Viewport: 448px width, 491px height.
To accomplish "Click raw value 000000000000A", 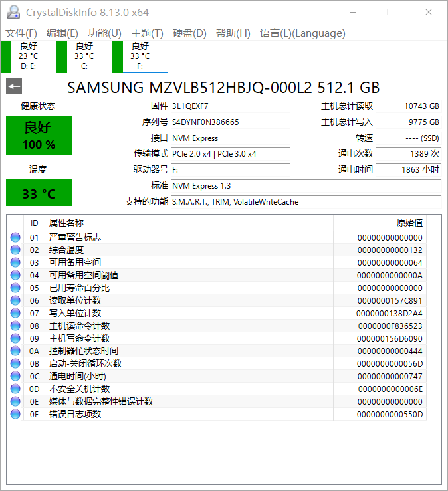I will [390, 276].
